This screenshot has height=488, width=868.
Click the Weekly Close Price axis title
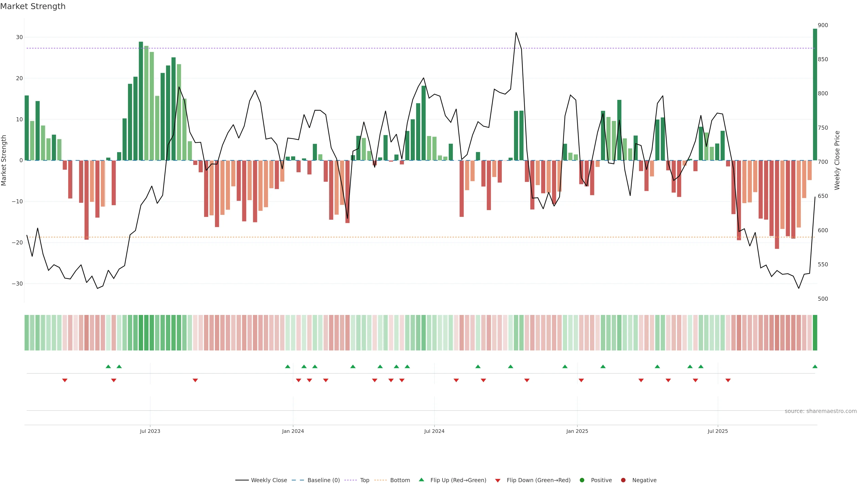(837, 160)
